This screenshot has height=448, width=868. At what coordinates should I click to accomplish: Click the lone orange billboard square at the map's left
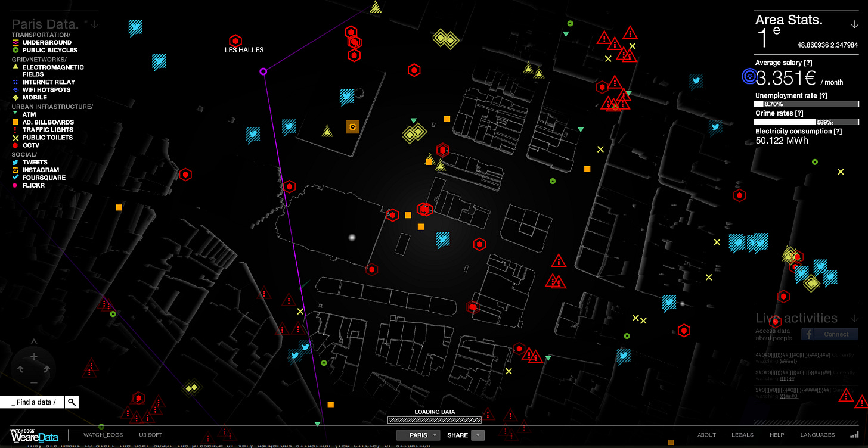119,207
